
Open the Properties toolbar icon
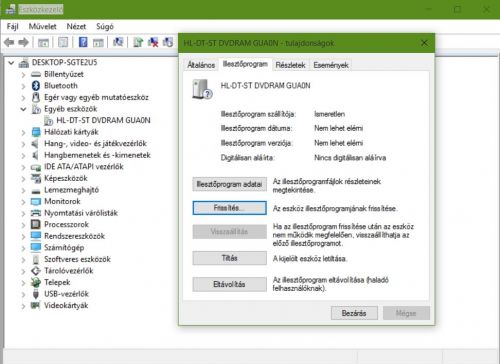click(x=63, y=42)
